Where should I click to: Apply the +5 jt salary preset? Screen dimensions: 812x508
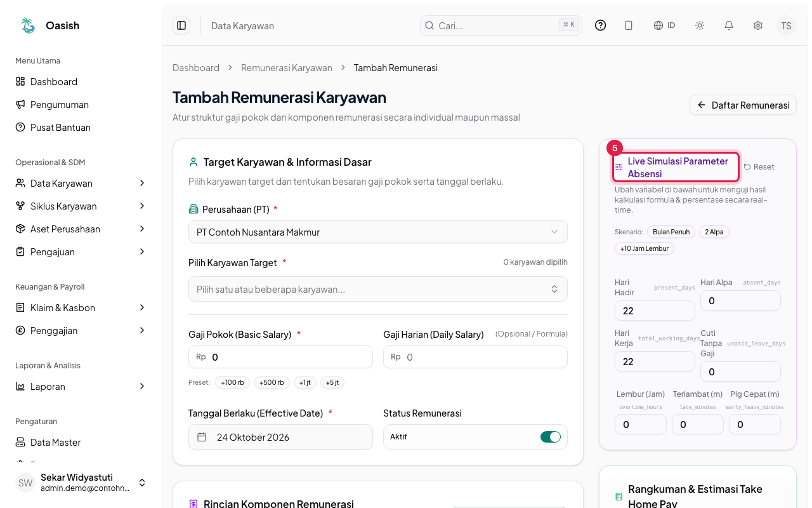coord(332,382)
